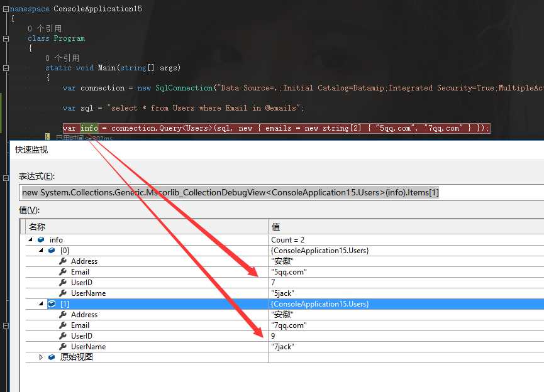Click the 名称 column header
The height and width of the screenshot is (392, 544).
pos(145,227)
